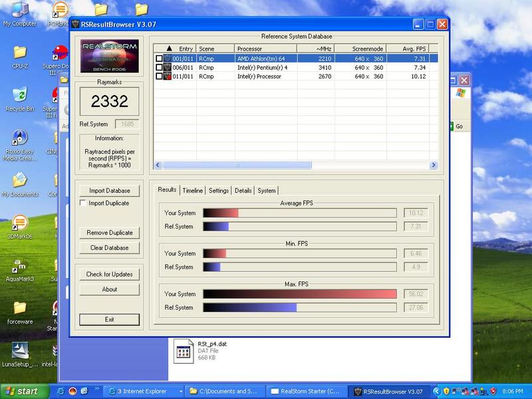Click the Your System Average FPS bar
The height and width of the screenshot is (399, 532).
(300, 213)
